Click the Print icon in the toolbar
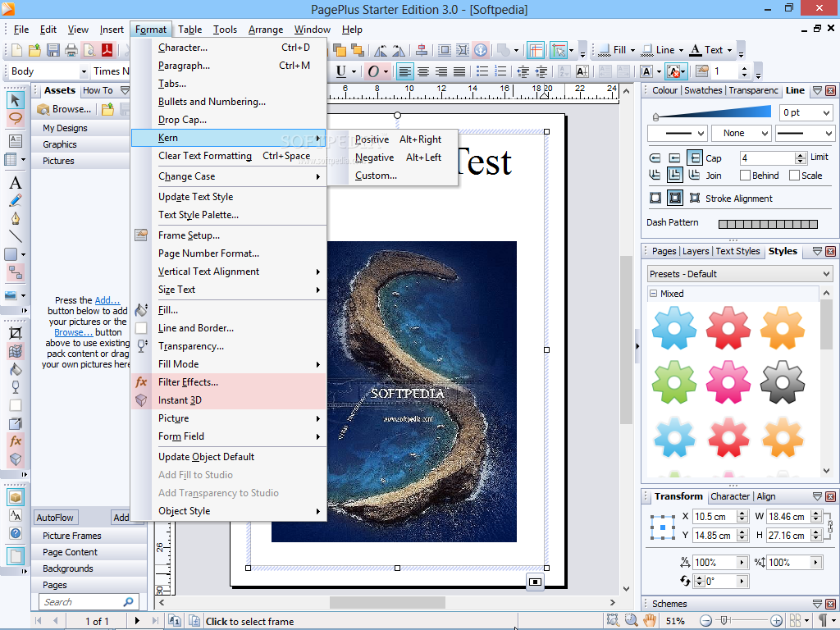The width and height of the screenshot is (840, 630). click(71, 50)
